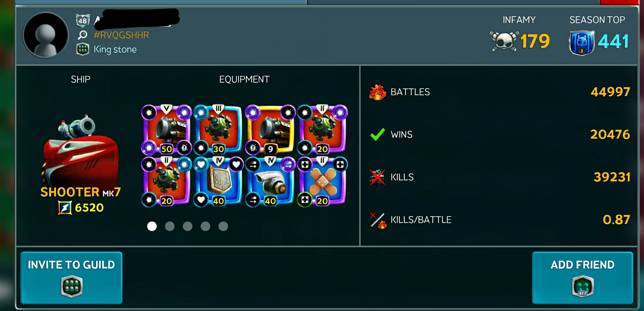Tap the player avatar silhouette
This screenshot has height=311, width=644.
pos(46,35)
